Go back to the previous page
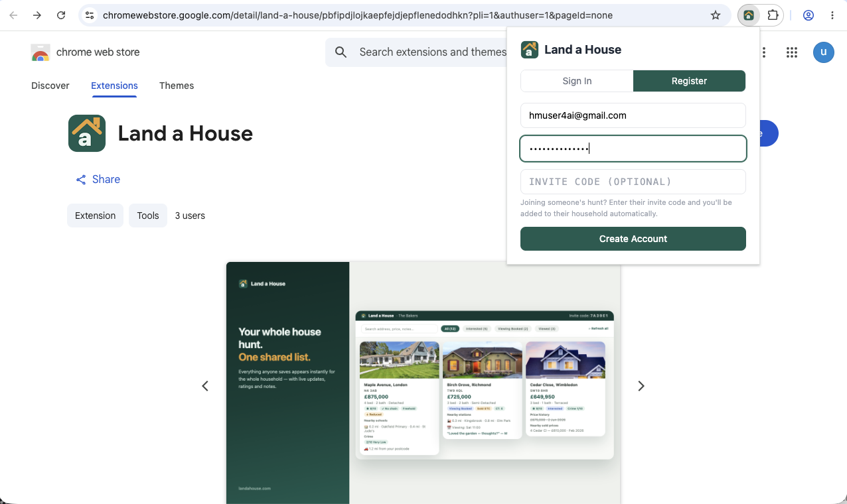Screen dimensions: 847x504 coord(13,15)
